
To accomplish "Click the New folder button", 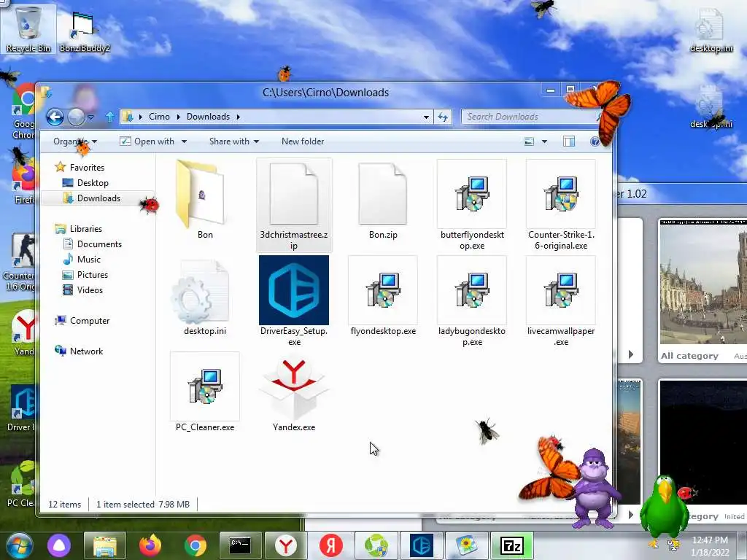I will coord(303,141).
